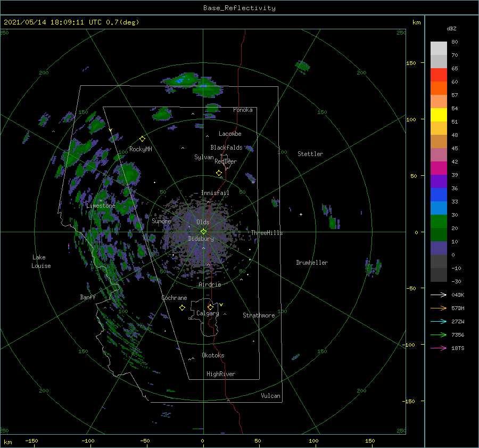Image resolution: width=479 pixels, height=448 pixels.
Task: Click the magenta 18TS arrow in legend
Action: (439, 348)
